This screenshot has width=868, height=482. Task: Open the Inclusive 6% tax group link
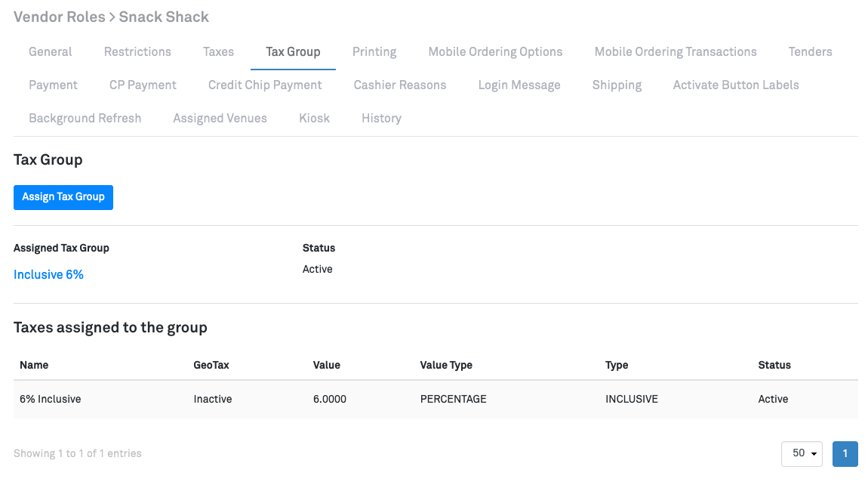tap(48, 275)
